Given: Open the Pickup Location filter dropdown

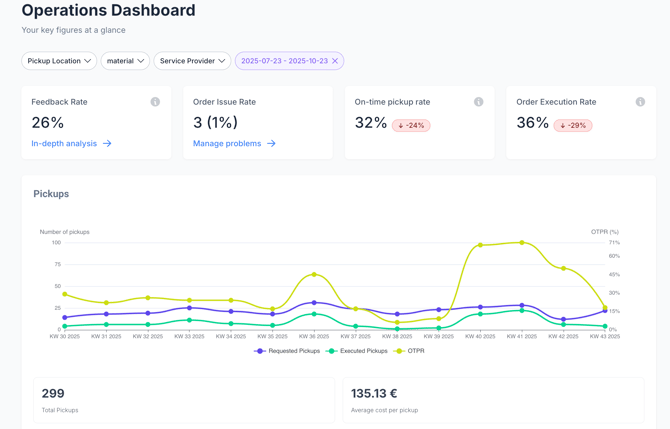Looking at the screenshot, I should [59, 61].
